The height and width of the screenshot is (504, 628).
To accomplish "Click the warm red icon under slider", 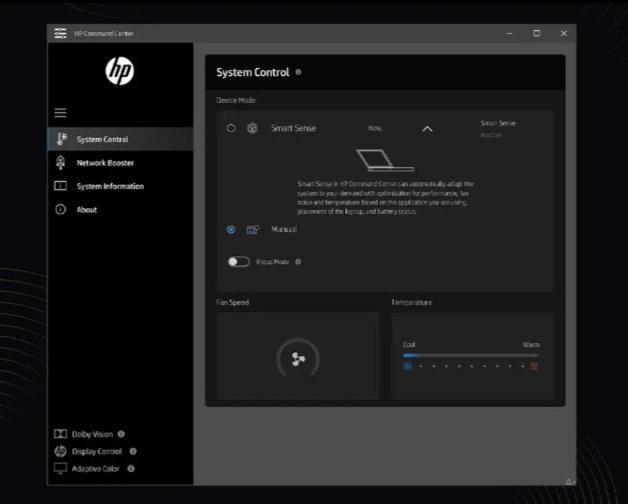I will pyautogui.click(x=534, y=366).
